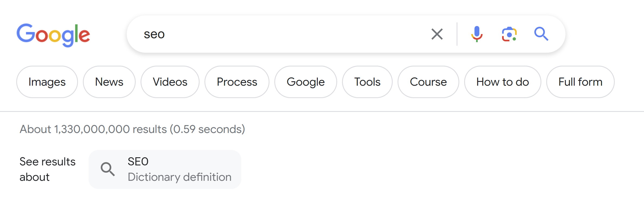
Task: Clear the seo search query
Action: (437, 34)
